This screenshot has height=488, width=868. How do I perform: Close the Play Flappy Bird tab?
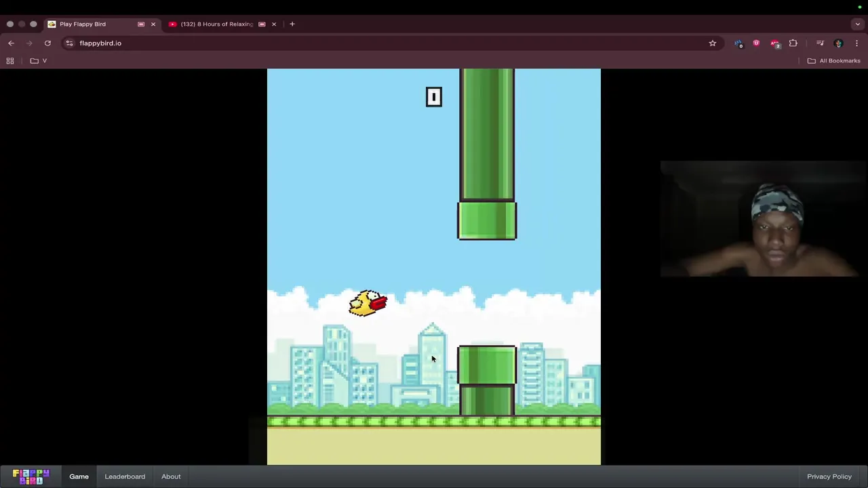click(153, 24)
